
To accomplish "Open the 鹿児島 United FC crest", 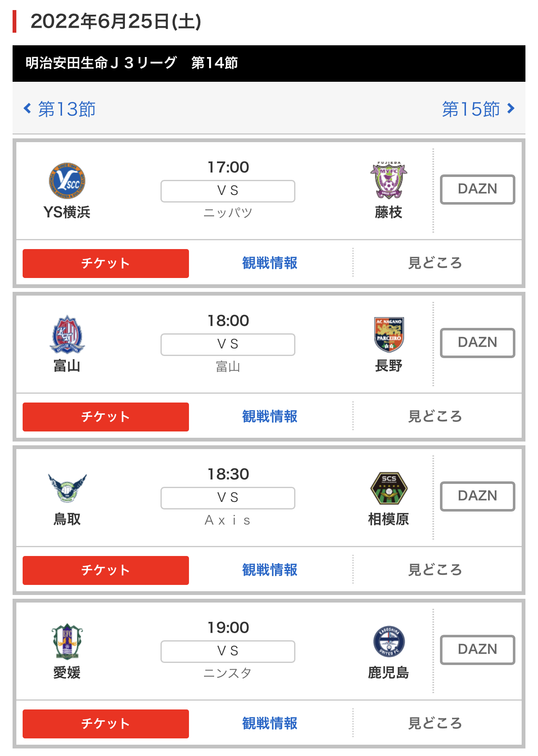I will tap(389, 642).
